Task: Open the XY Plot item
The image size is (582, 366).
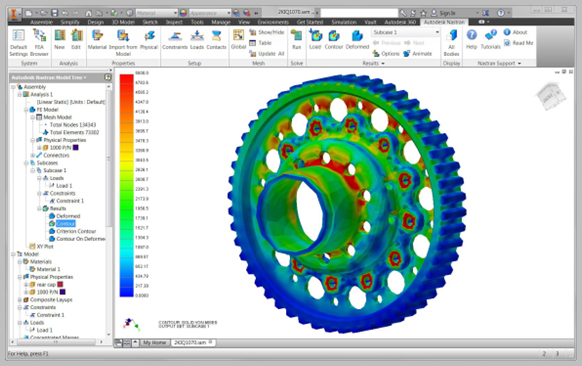Action: pos(45,246)
